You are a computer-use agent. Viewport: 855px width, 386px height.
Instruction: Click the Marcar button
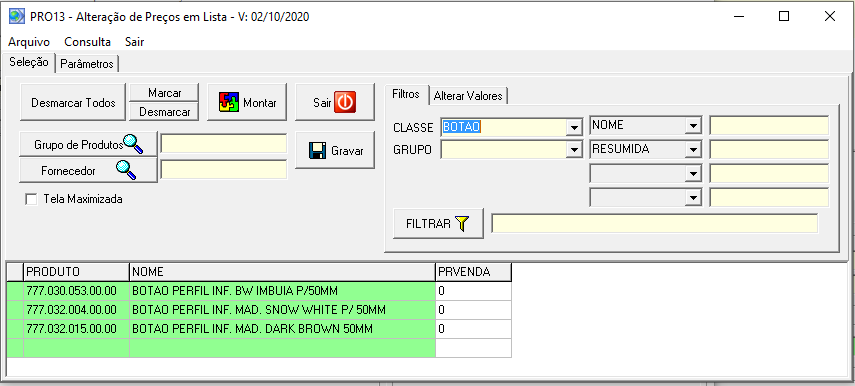(164, 93)
